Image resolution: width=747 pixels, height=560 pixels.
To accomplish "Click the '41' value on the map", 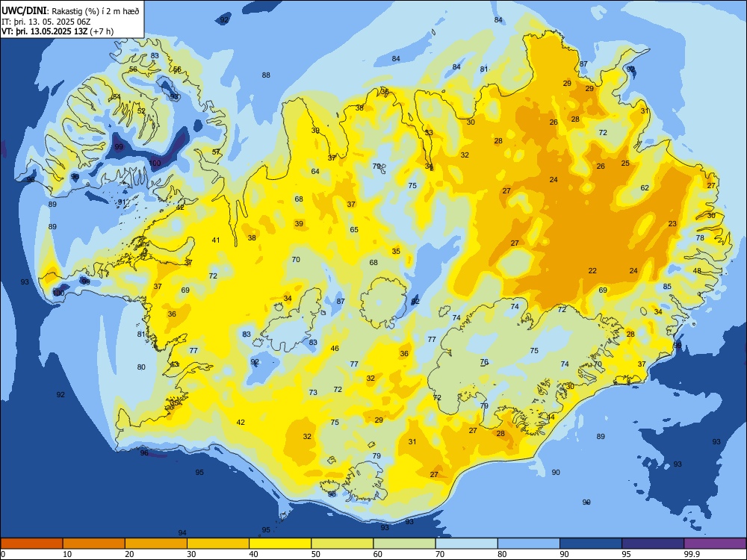I will pos(216,240).
